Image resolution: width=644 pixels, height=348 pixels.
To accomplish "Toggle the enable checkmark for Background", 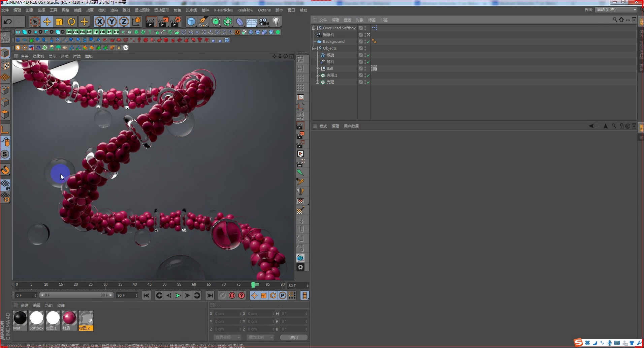I will 368,42.
